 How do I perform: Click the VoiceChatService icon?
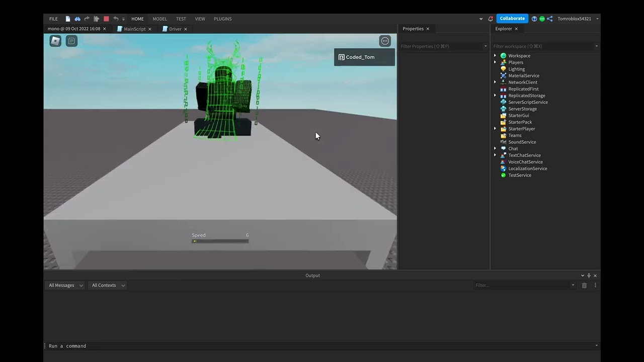[503, 162]
